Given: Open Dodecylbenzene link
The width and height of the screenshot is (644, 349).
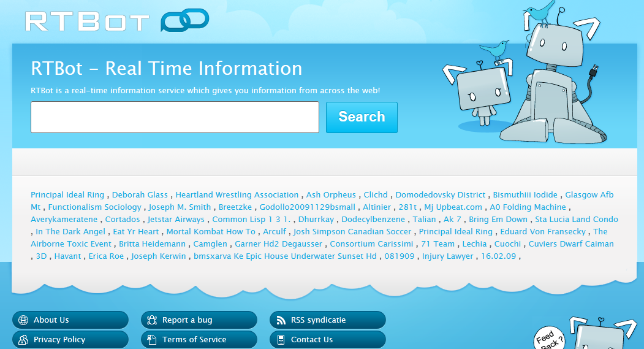Looking at the screenshot, I should (373, 220).
